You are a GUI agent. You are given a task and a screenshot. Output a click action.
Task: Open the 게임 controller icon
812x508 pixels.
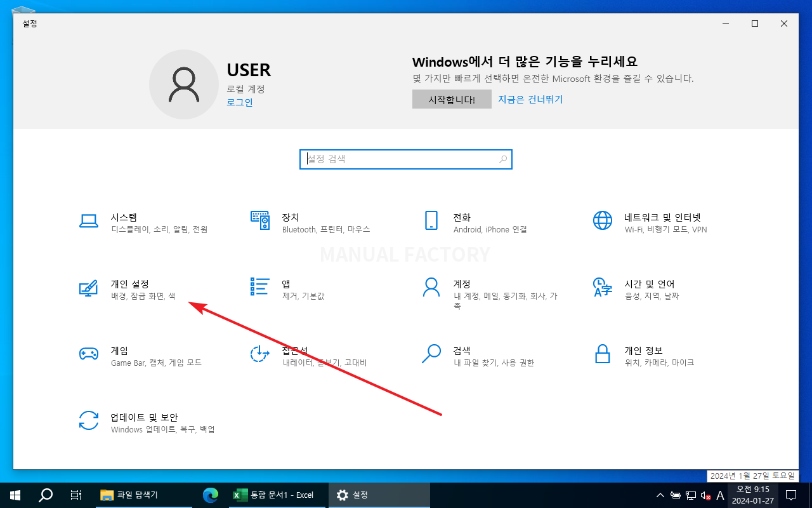click(x=88, y=354)
